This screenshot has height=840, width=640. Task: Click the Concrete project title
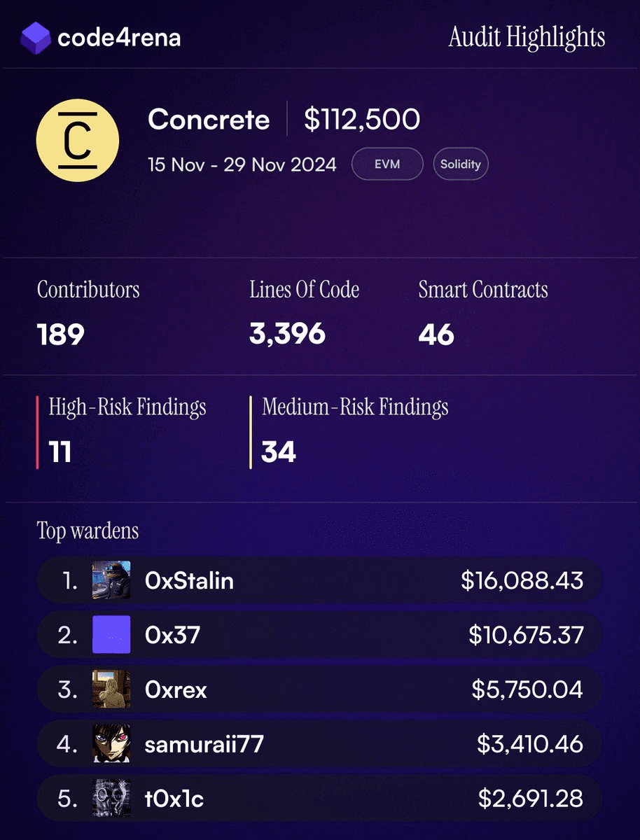(209, 120)
